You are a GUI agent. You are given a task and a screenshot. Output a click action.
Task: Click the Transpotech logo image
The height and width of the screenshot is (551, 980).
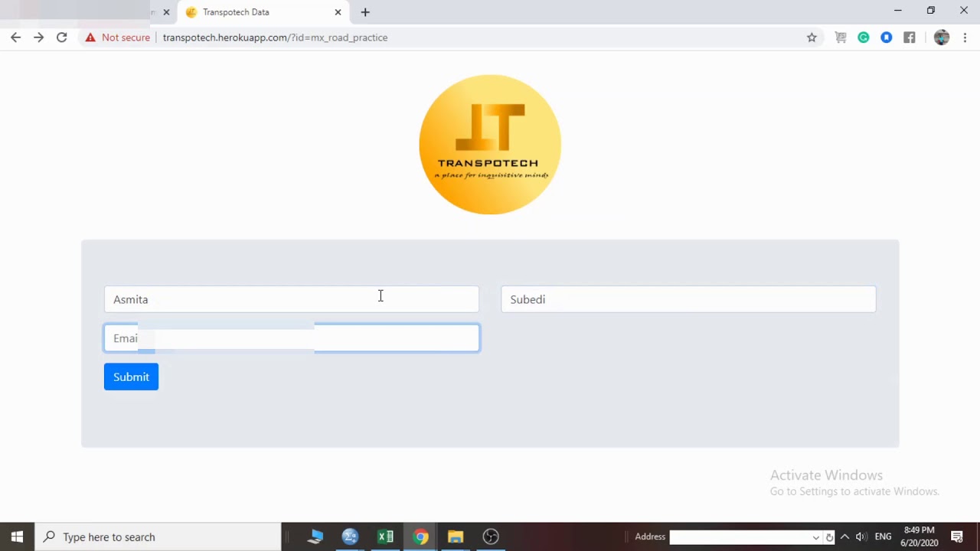490,145
